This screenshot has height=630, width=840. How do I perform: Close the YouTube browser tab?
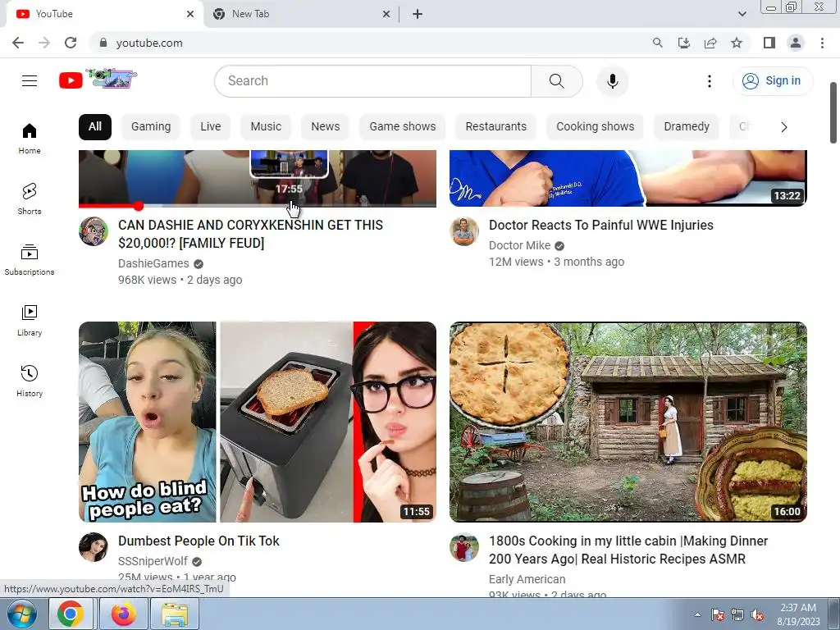tap(190, 14)
